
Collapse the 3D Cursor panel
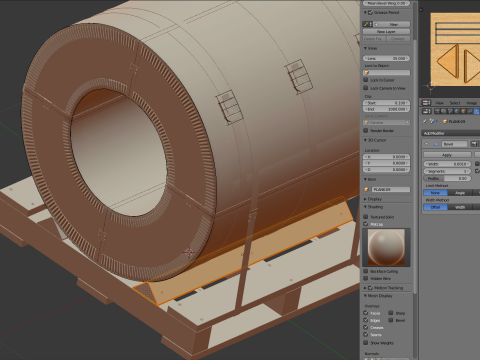[365, 140]
